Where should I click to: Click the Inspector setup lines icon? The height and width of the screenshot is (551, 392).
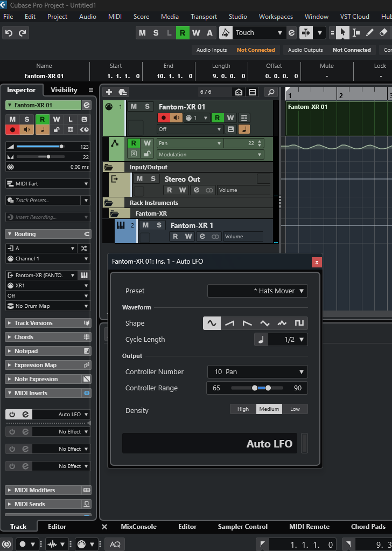click(x=91, y=91)
